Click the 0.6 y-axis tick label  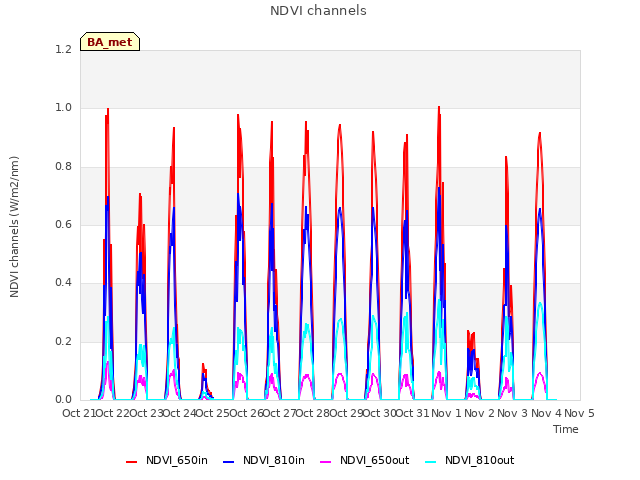(x=63, y=224)
